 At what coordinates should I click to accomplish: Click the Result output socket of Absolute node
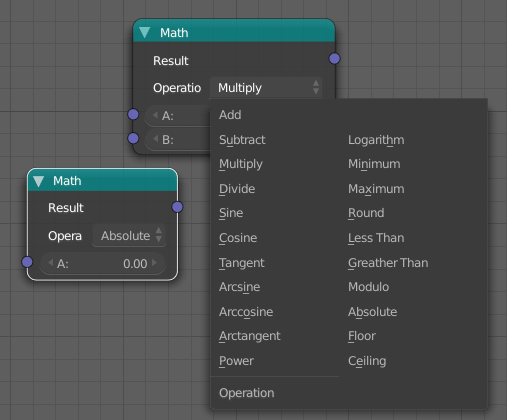177,207
